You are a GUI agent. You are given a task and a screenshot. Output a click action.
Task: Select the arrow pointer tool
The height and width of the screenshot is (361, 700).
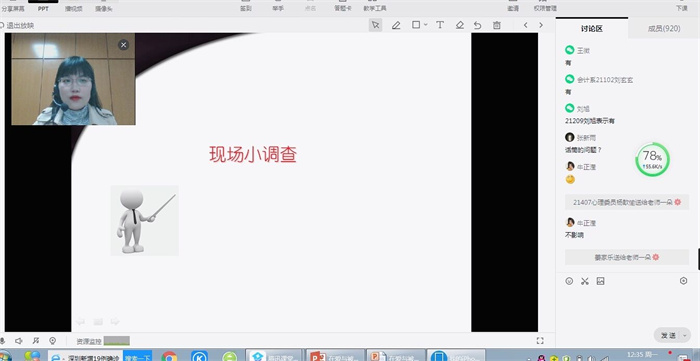pyautogui.click(x=375, y=25)
